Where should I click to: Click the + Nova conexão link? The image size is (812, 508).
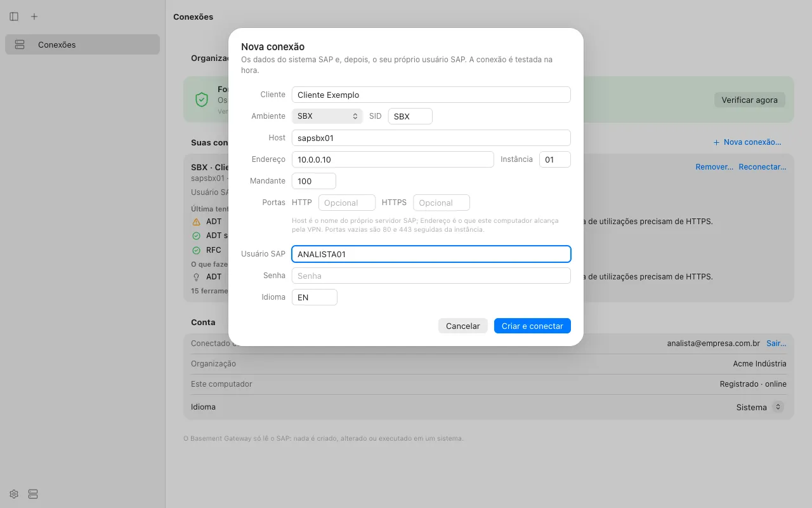point(747,142)
